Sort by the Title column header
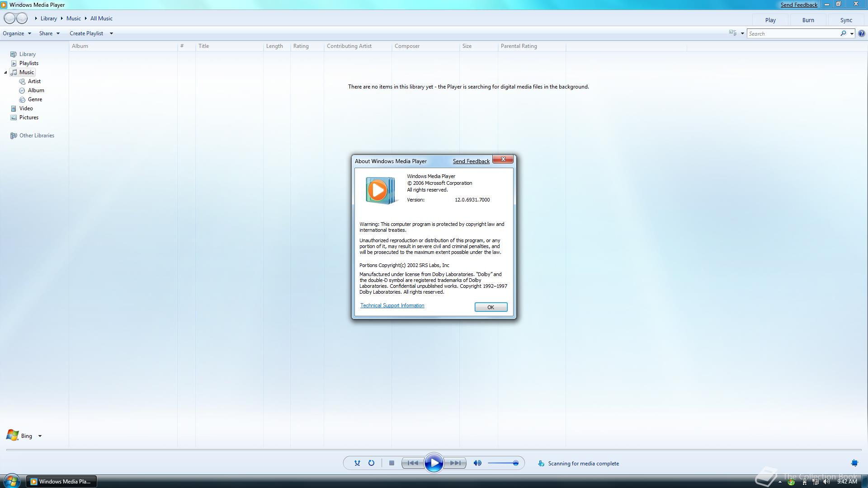This screenshot has width=868, height=488. tap(229, 46)
